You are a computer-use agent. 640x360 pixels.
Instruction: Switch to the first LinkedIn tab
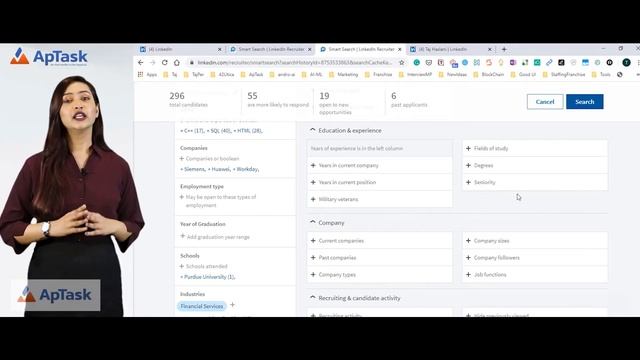(180, 49)
